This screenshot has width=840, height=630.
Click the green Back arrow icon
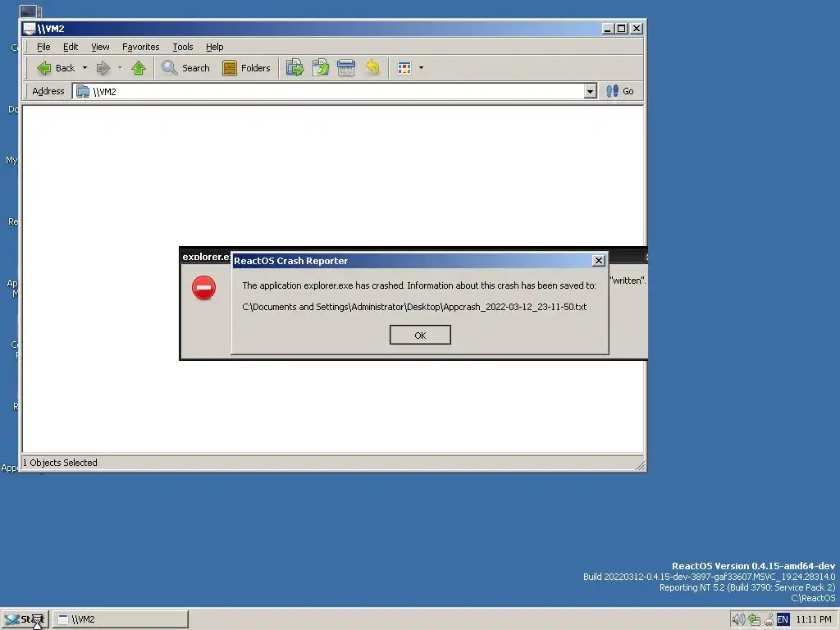[x=44, y=68]
